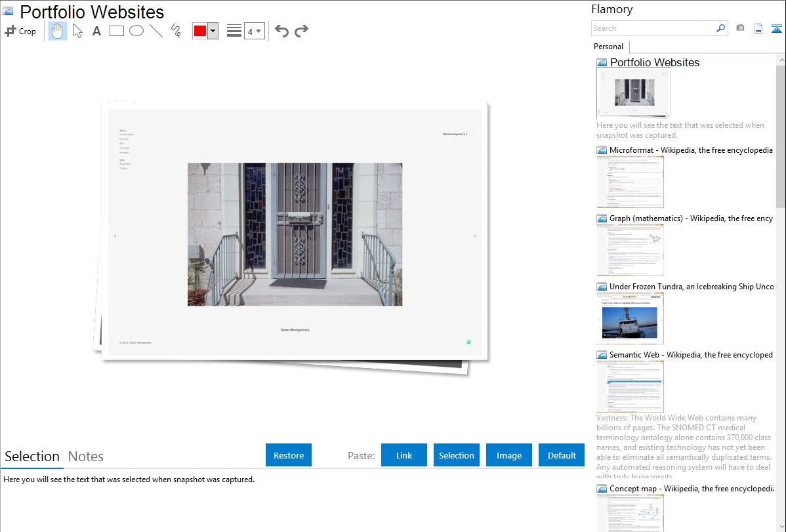Select the straight line tool
Image resolution: width=786 pixels, height=532 pixels.
tap(156, 31)
